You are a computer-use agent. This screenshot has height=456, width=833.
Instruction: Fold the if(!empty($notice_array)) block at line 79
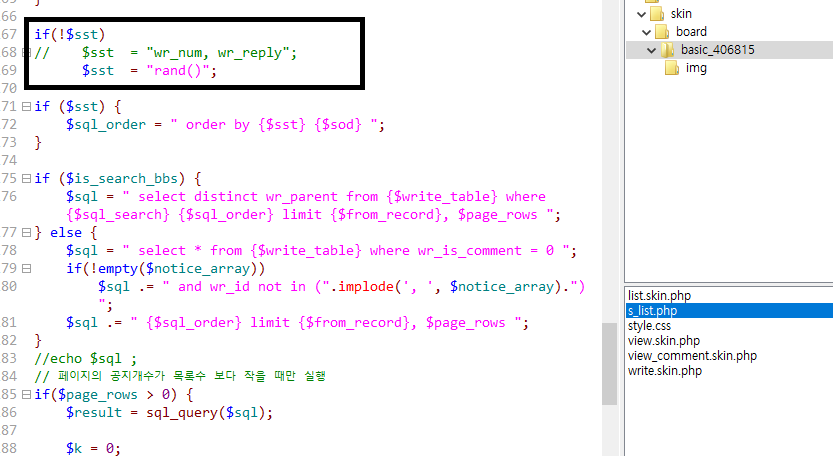pos(26,268)
